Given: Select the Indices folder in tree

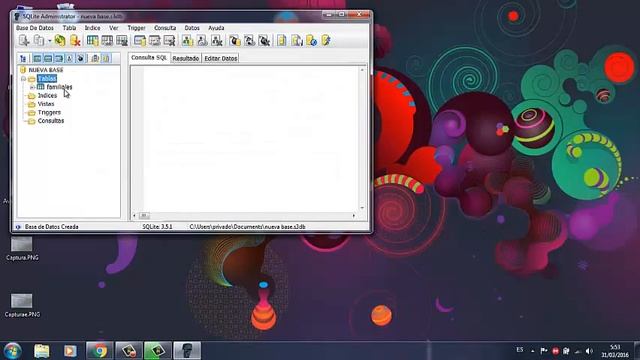Looking at the screenshot, I should (47, 96).
